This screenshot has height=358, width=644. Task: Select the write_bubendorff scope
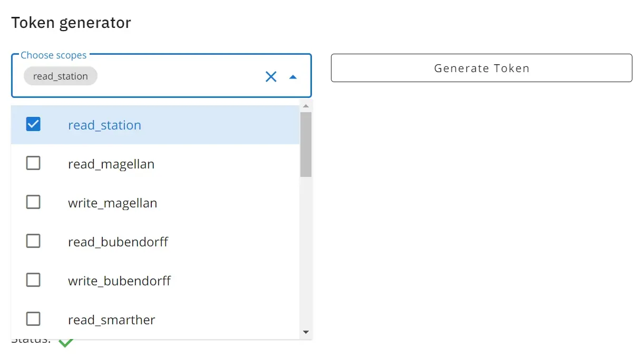pyautogui.click(x=33, y=280)
